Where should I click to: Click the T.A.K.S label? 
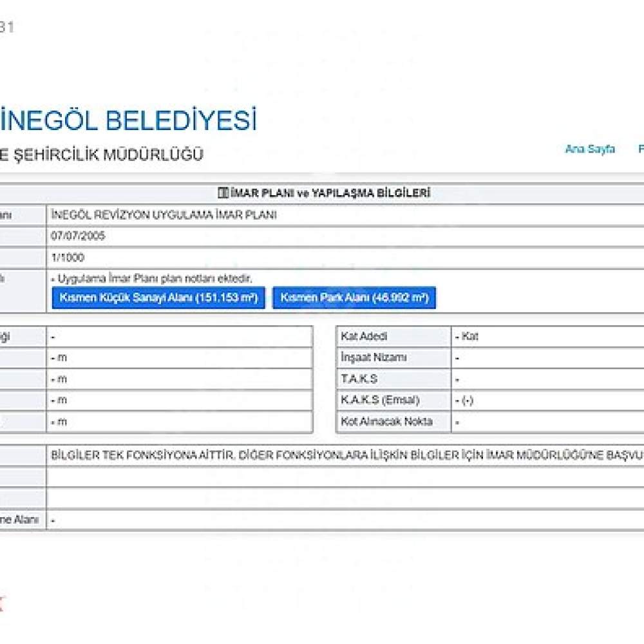pos(359,379)
